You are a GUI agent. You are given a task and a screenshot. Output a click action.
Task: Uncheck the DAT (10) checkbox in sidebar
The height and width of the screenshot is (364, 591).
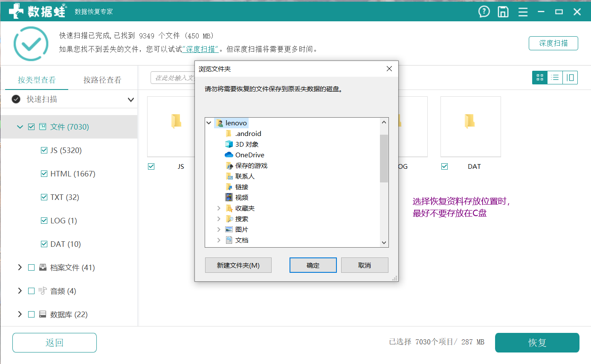[x=44, y=244]
